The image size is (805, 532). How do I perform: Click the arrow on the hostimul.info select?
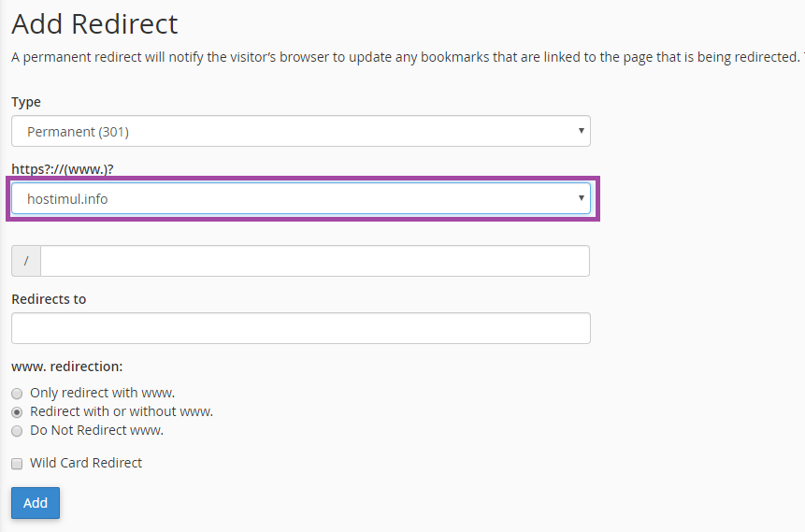coord(581,198)
